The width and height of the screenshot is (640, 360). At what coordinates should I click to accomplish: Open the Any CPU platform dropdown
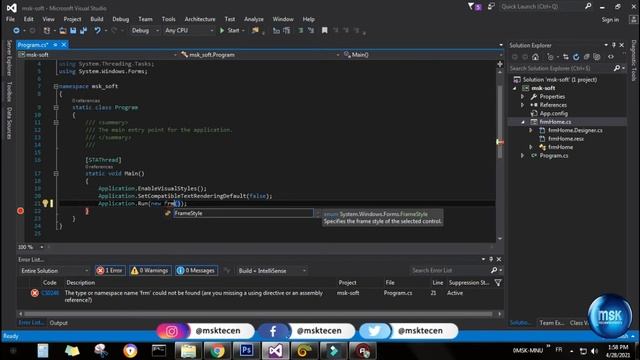[189, 31]
